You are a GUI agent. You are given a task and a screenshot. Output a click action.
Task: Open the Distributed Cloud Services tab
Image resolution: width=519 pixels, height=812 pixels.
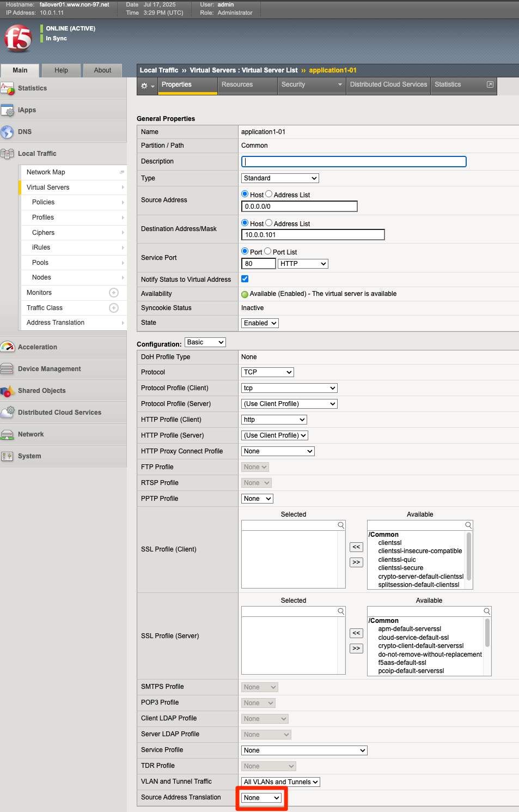tap(388, 85)
